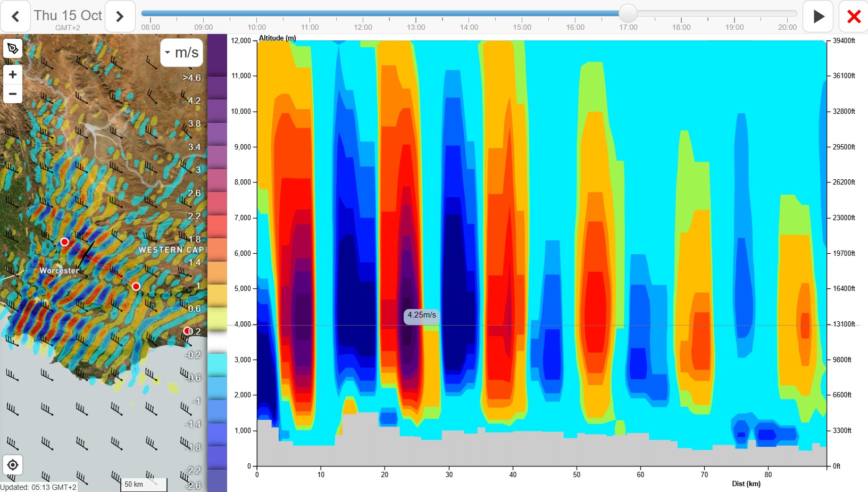Select 09:00 on the time bar
The height and width of the screenshot is (492, 868).
coord(203,27)
